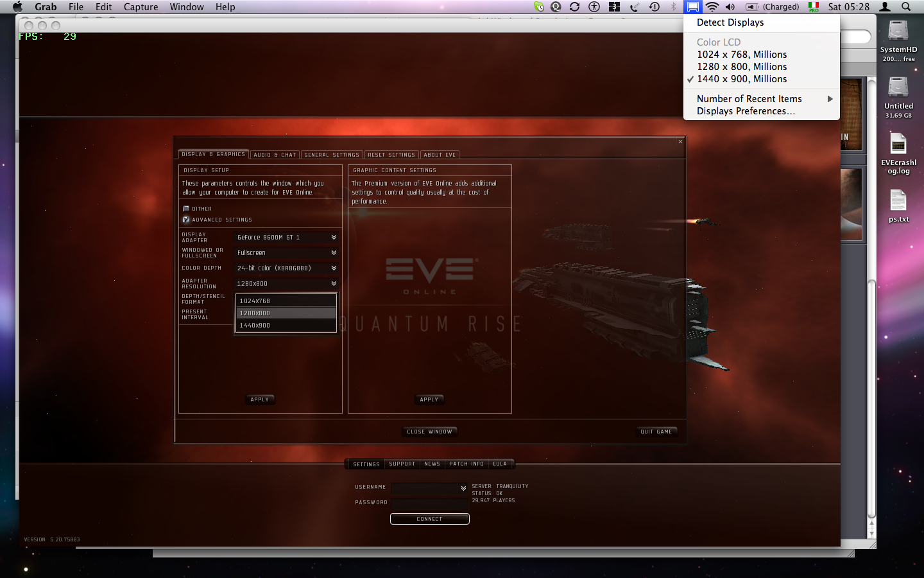Open the Italian flag input menu
924x578 pixels.
(814, 6)
